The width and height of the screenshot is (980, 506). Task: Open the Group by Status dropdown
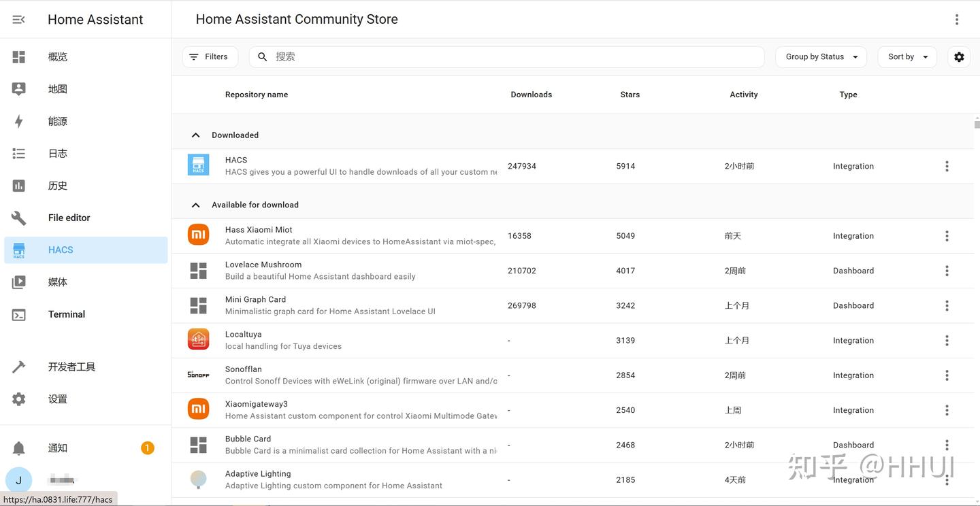click(x=821, y=57)
